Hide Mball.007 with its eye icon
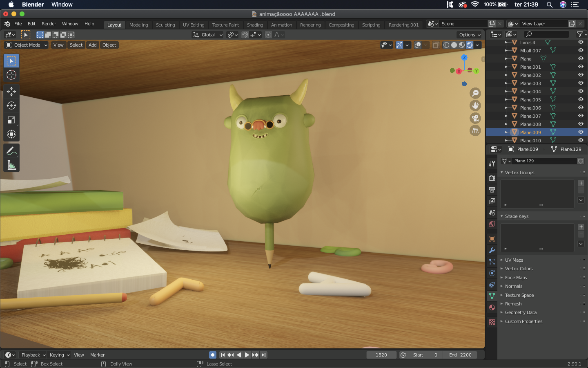The image size is (588, 368). pyautogui.click(x=581, y=50)
